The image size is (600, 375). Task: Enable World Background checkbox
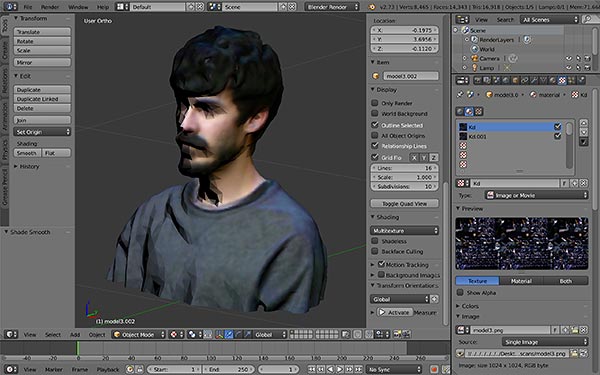coord(375,113)
